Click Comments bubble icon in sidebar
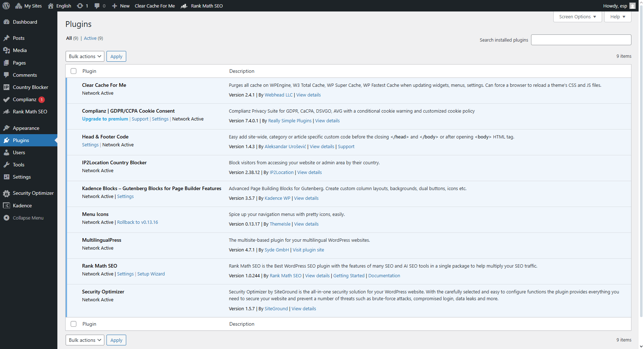The width and height of the screenshot is (644, 349). tap(6, 75)
